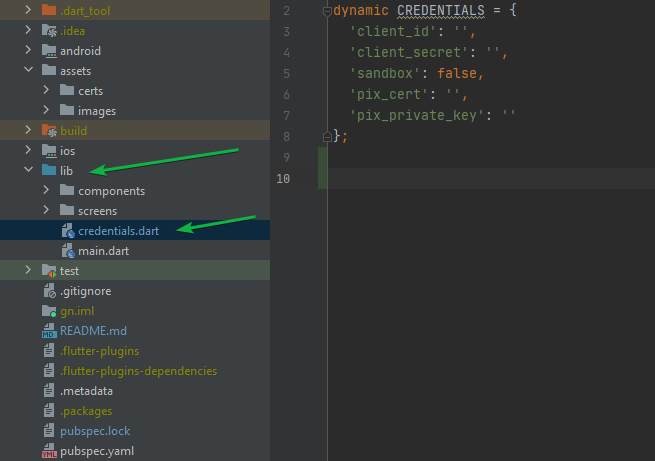
Task: Select pubspec.yaml in the project tree
Action: tap(135, 451)
